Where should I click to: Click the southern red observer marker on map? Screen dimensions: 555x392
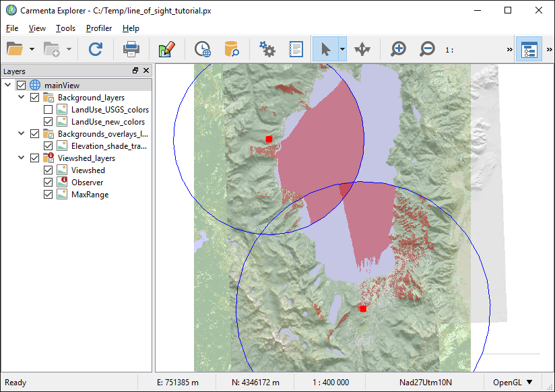pos(363,308)
